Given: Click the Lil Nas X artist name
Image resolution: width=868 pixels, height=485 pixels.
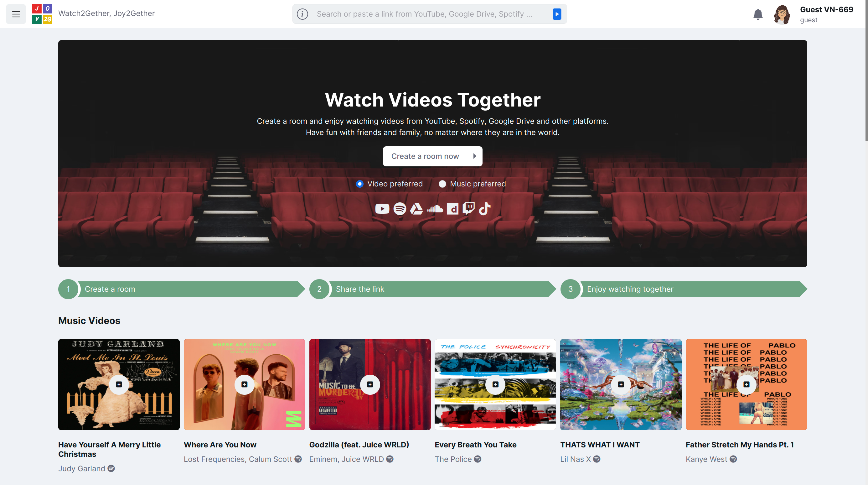Looking at the screenshot, I should point(576,459).
